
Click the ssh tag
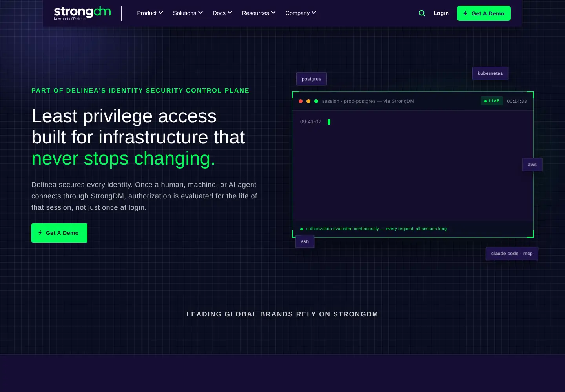coord(305,241)
